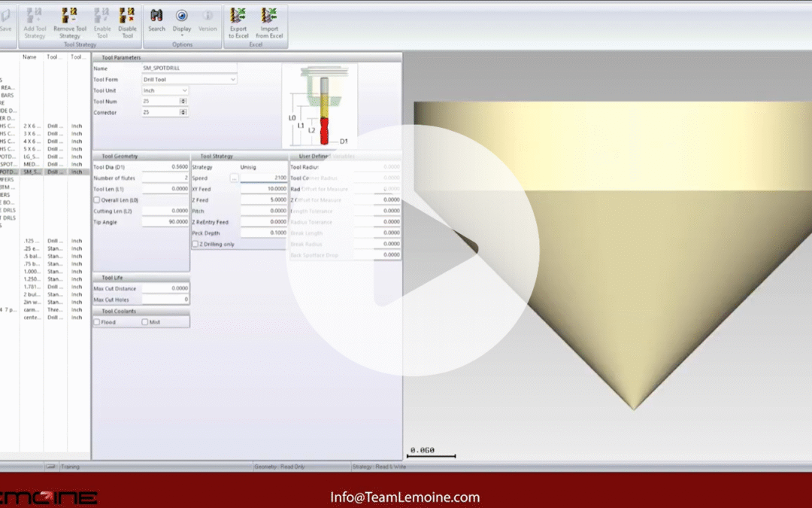The width and height of the screenshot is (812, 508).
Task: Click the Z Feed value field
Action: tap(264, 199)
